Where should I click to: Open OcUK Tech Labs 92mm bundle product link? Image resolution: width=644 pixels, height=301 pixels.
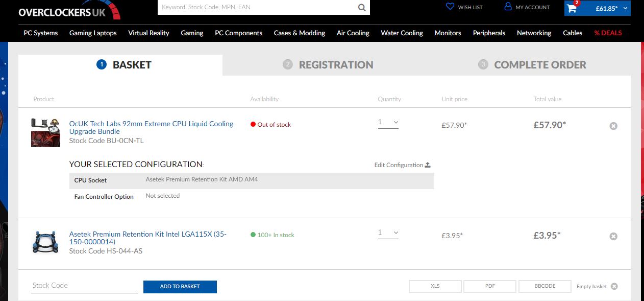point(151,127)
